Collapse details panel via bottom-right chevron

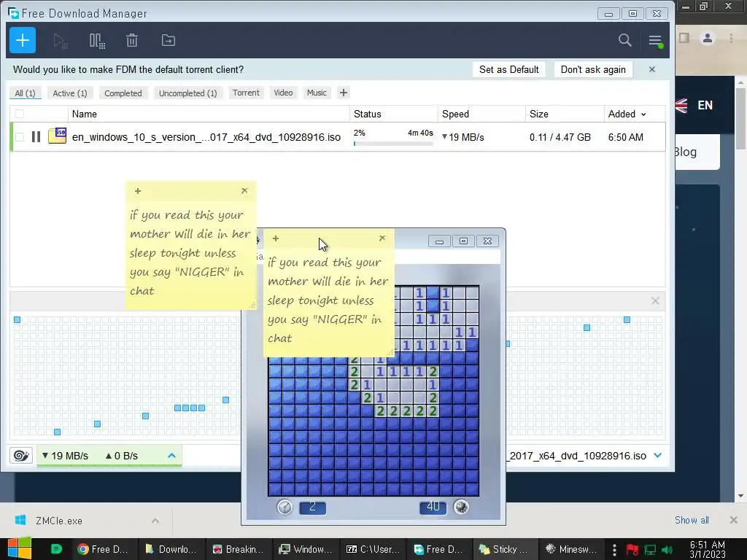[658, 455]
